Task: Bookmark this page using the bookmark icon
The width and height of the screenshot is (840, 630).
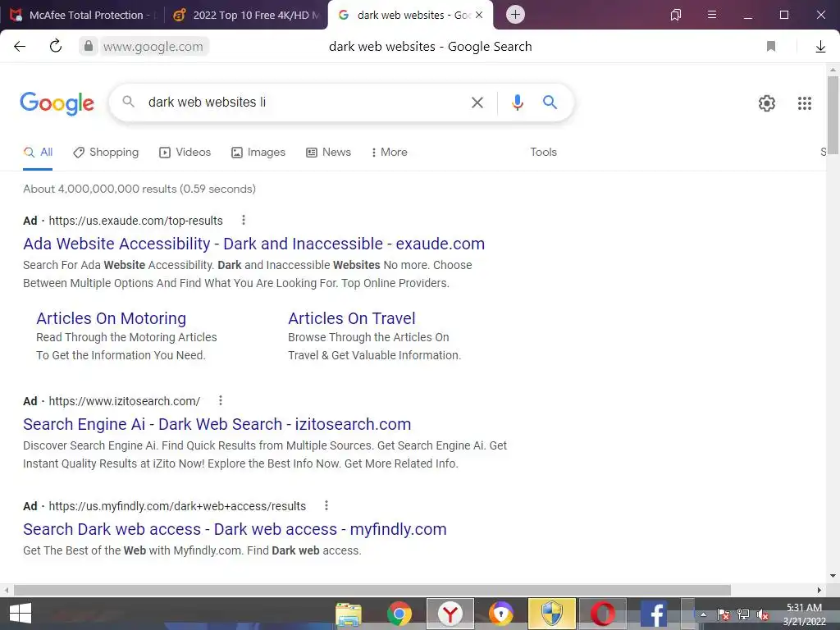Action: (x=771, y=47)
